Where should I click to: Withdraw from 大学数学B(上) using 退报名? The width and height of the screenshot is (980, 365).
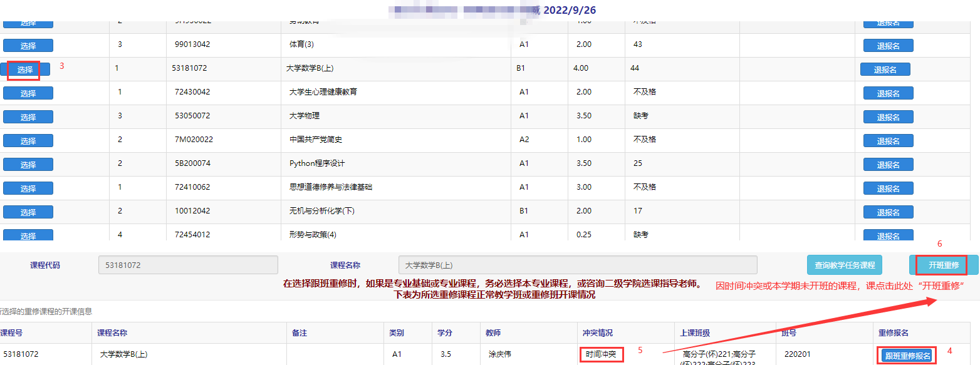pos(885,69)
